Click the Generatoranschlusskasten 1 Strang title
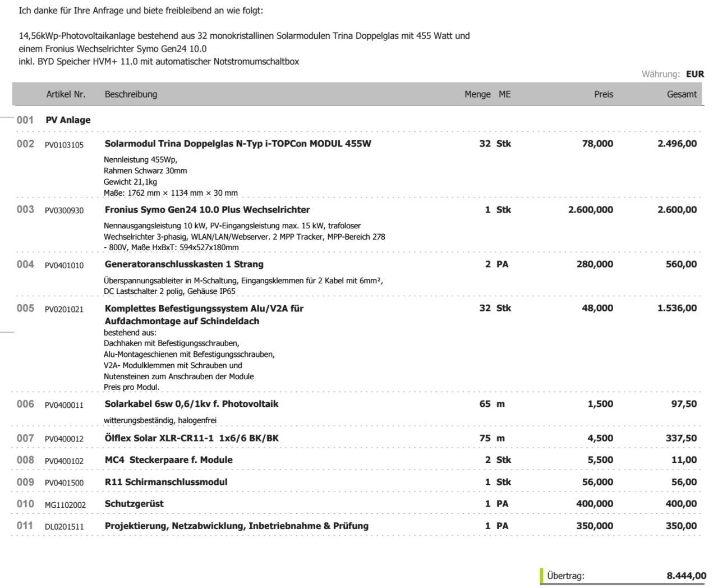 [x=184, y=264]
